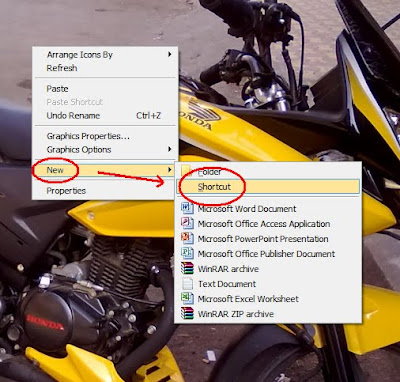Create a Microsoft Excel Worksheet
Screen dimensions: 400x382
pos(268,299)
